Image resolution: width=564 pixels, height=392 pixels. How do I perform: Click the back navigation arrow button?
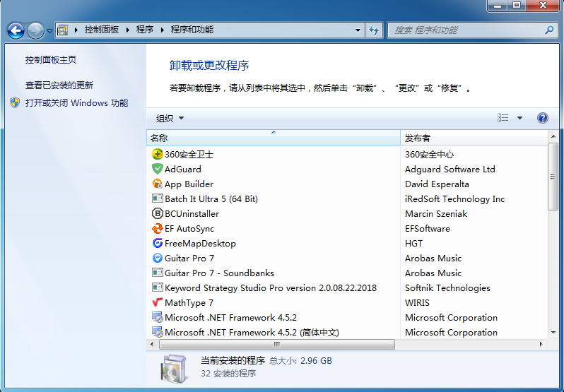pyautogui.click(x=16, y=30)
